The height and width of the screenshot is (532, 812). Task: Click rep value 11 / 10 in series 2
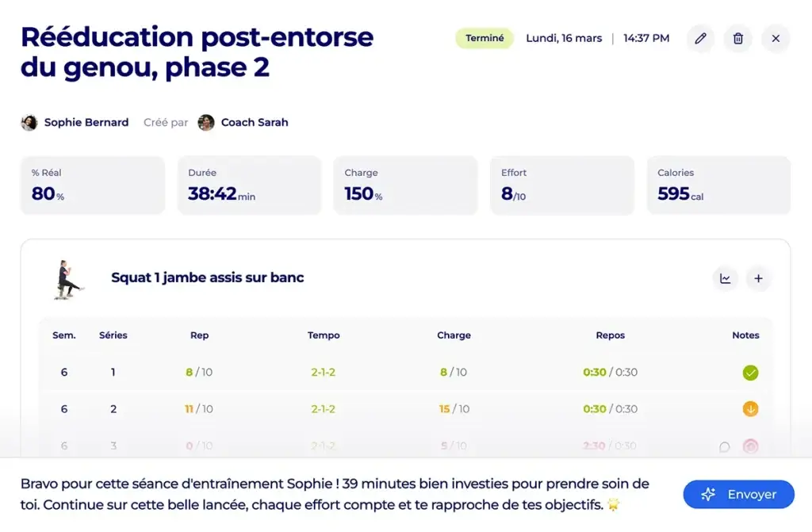pos(199,409)
